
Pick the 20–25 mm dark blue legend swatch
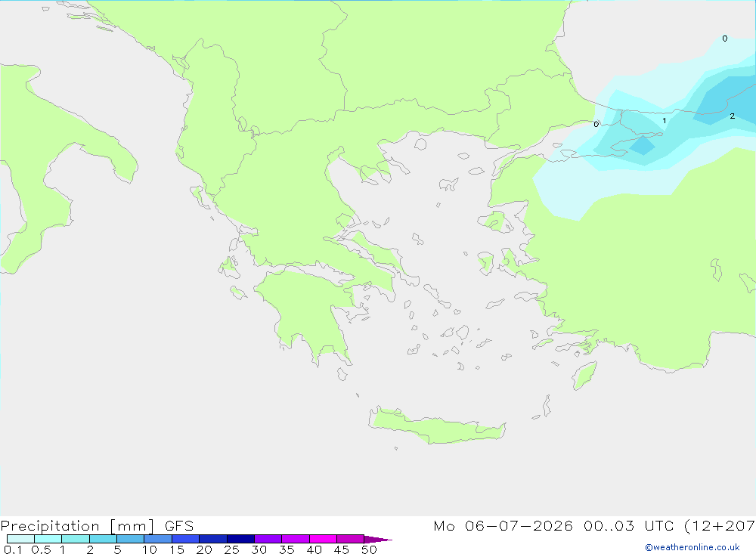point(213,539)
